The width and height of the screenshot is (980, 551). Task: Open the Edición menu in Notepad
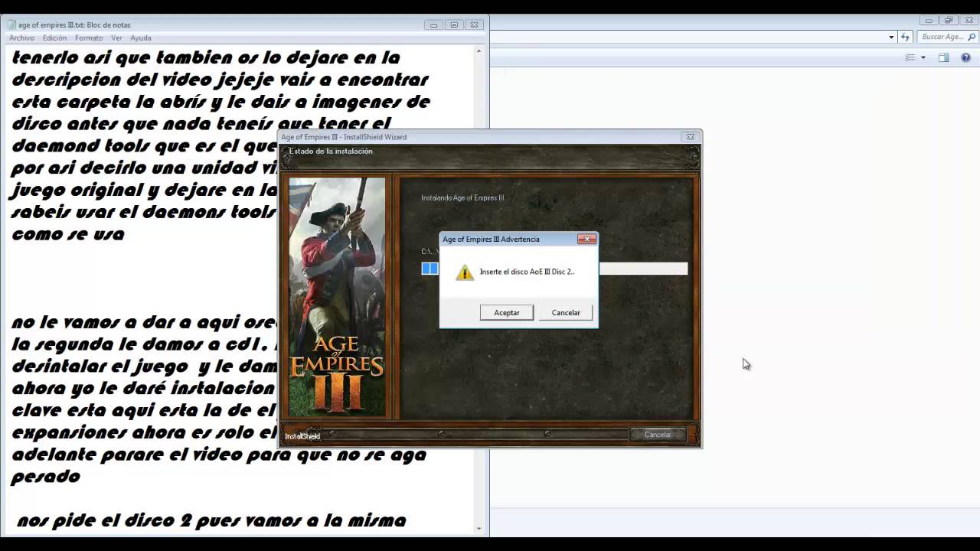[x=54, y=37]
